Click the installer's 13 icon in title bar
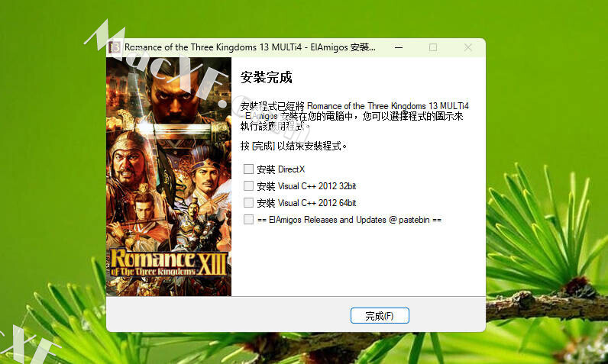The height and width of the screenshot is (364, 608). [x=115, y=47]
